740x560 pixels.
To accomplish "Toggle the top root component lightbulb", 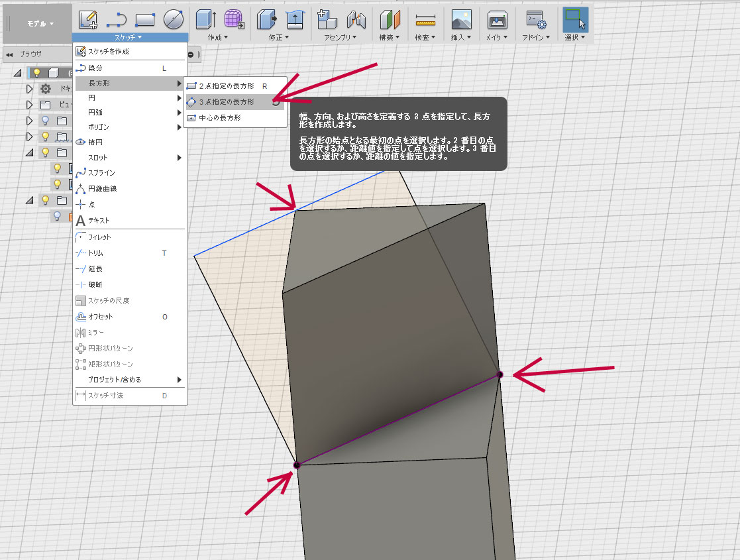I will [38, 73].
